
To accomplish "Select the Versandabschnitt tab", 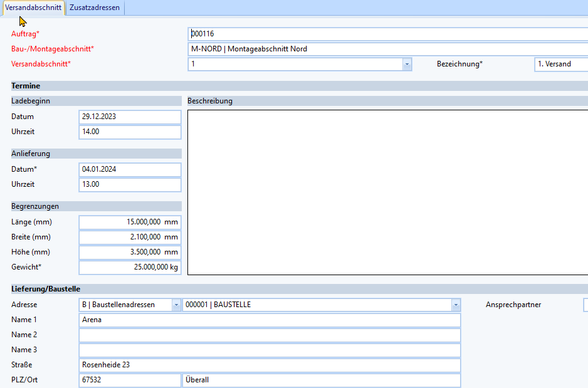I will [x=33, y=8].
